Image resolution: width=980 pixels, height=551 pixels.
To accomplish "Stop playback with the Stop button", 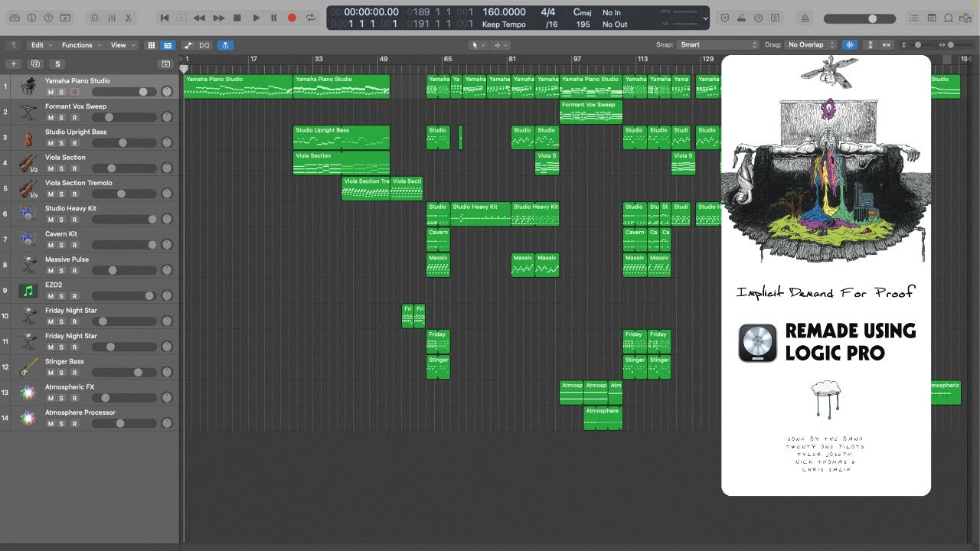I will [237, 18].
